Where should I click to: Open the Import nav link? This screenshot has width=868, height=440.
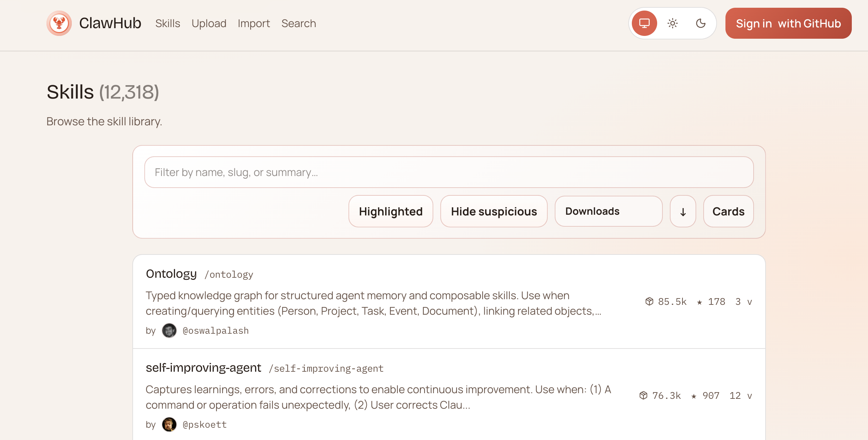pyautogui.click(x=254, y=23)
